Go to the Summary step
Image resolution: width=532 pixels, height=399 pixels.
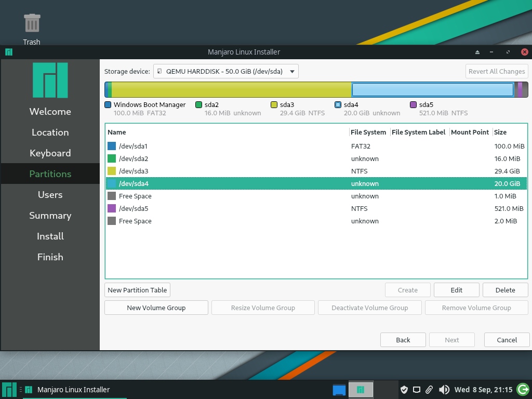(50, 216)
